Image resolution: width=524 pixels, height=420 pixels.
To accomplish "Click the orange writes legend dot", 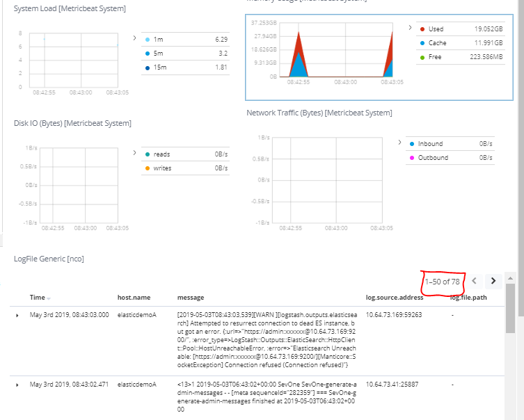I will click(x=147, y=168).
